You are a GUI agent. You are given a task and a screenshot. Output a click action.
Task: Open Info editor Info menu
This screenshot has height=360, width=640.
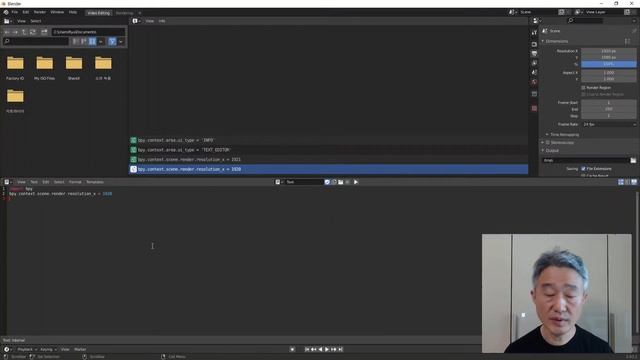pyautogui.click(x=162, y=21)
